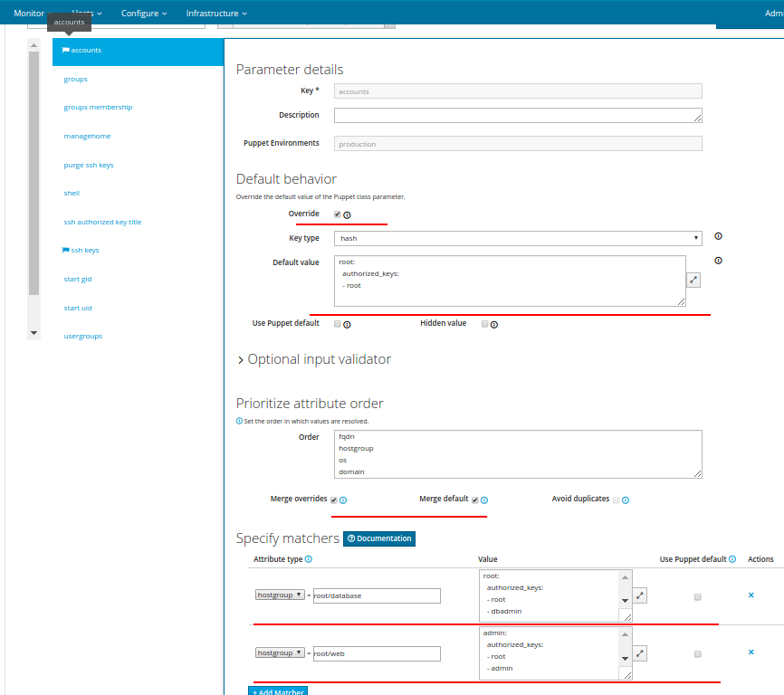Click into the Default value textarea
Viewport: 784px width, 695px height.
pos(510,281)
